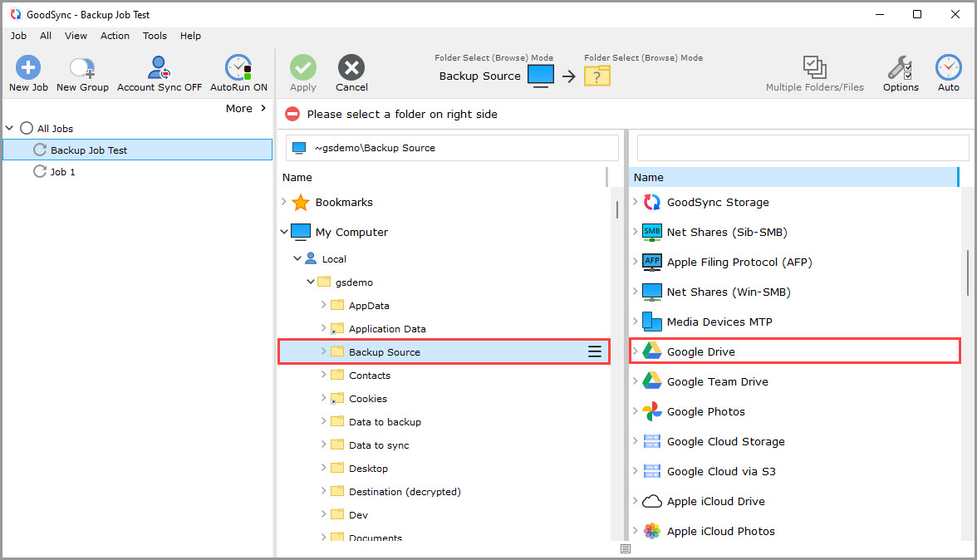Viewport: 977px width, 560px height.
Task: Click the right pane Name column header
Action: click(793, 177)
